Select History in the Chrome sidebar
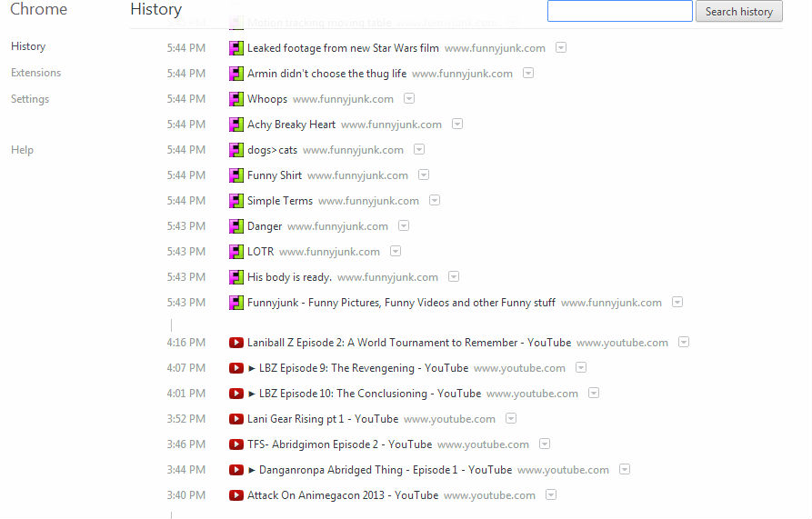812x519 pixels. (28, 46)
